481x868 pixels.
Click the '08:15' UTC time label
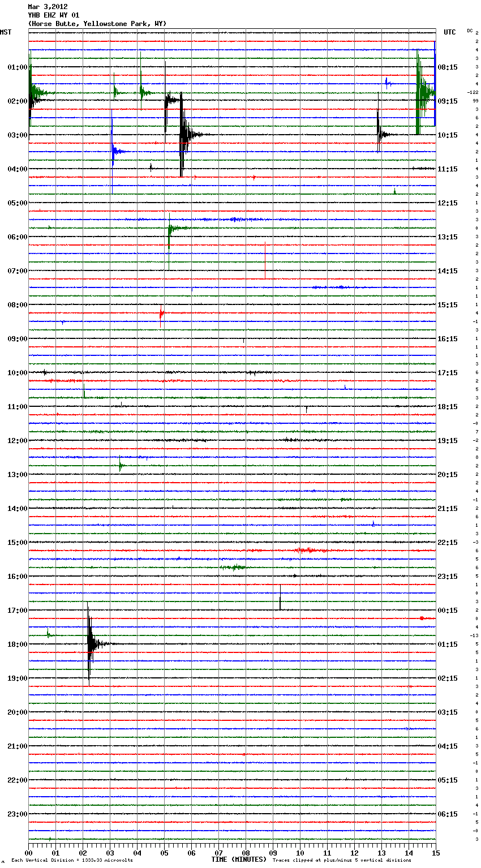point(448,67)
